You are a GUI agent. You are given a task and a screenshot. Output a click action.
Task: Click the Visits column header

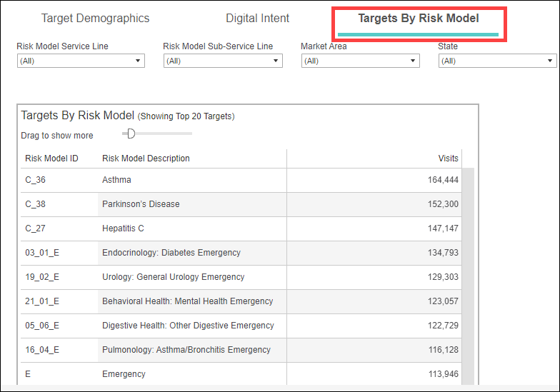coord(448,159)
